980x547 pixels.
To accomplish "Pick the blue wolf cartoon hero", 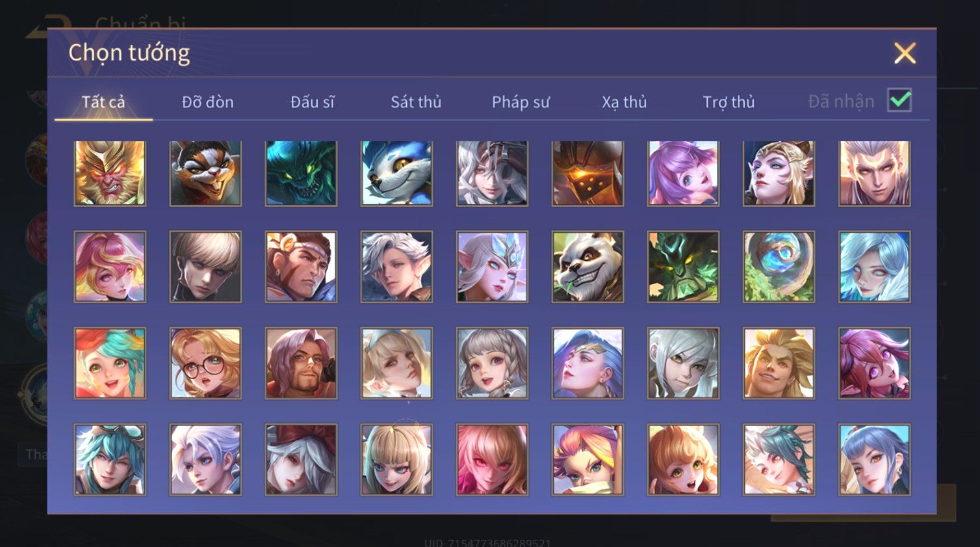I will (396, 173).
